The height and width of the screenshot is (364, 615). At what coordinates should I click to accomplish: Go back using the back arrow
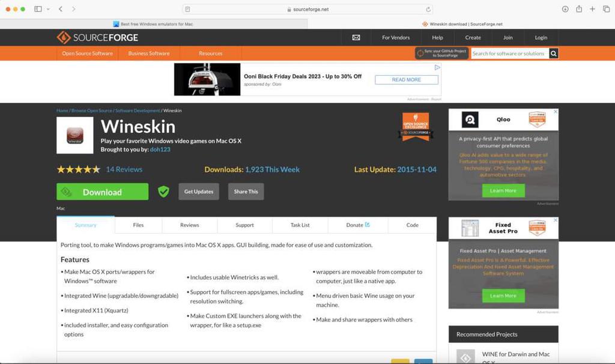pos(61,9)
